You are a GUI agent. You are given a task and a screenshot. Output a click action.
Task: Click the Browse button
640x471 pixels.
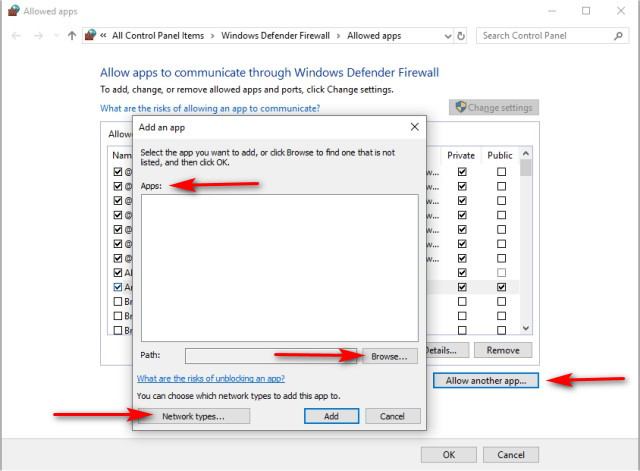click(390, 356)
